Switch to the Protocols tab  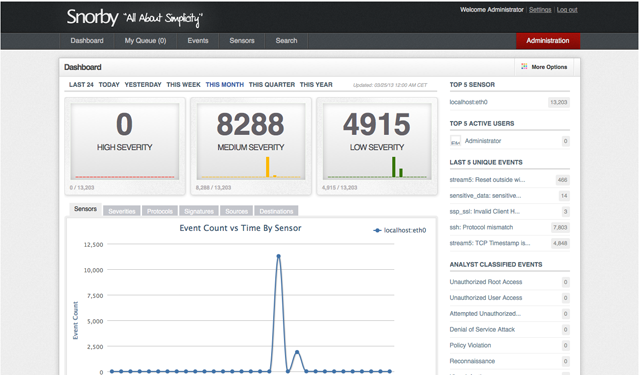pos(160,211)
